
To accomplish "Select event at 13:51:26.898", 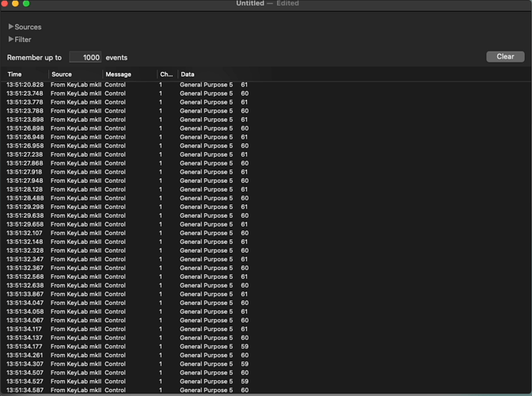I will (x=266, y=128).
